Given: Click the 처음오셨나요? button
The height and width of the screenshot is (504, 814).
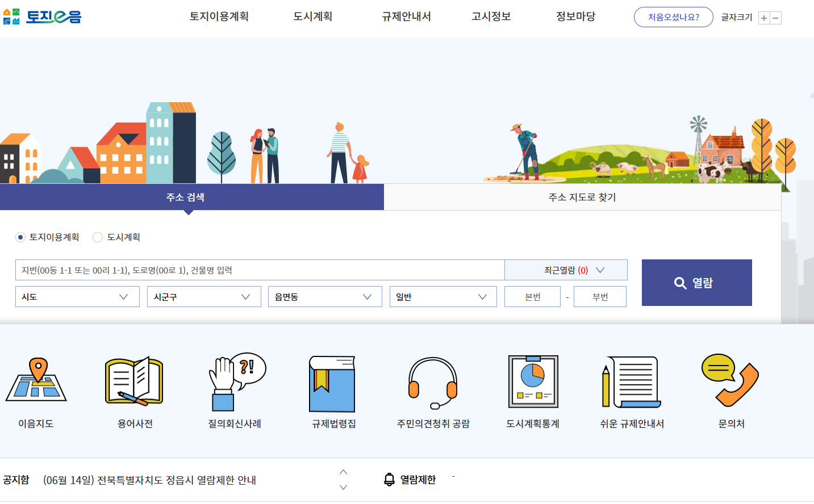Looking at the screenshot, I should coord(673,17).
